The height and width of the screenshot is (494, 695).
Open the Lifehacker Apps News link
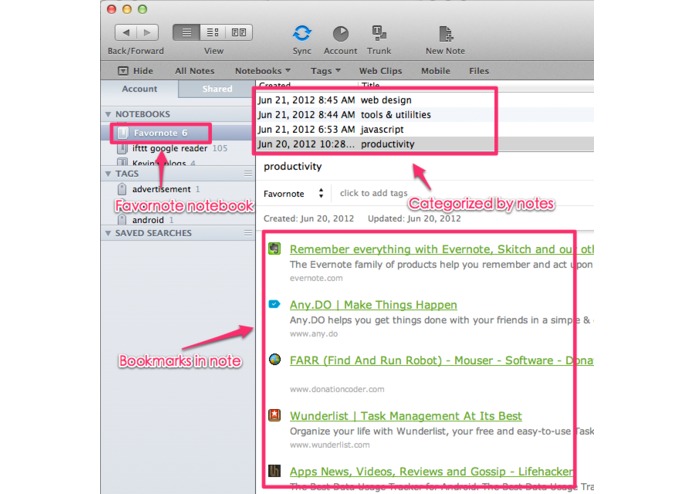coord(431,471)
